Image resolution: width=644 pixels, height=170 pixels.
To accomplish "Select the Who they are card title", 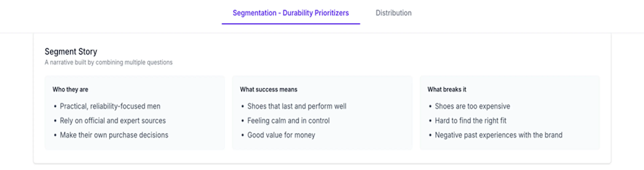I will coord(70,89).
